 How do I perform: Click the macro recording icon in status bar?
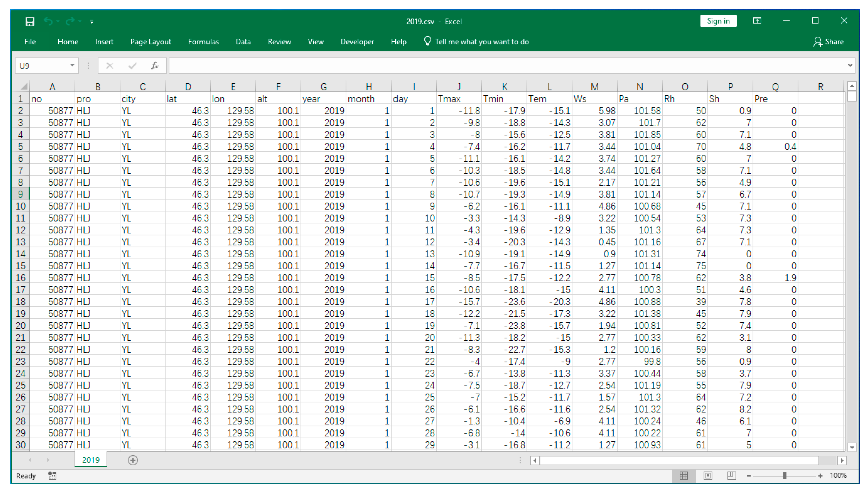[52, 476]
